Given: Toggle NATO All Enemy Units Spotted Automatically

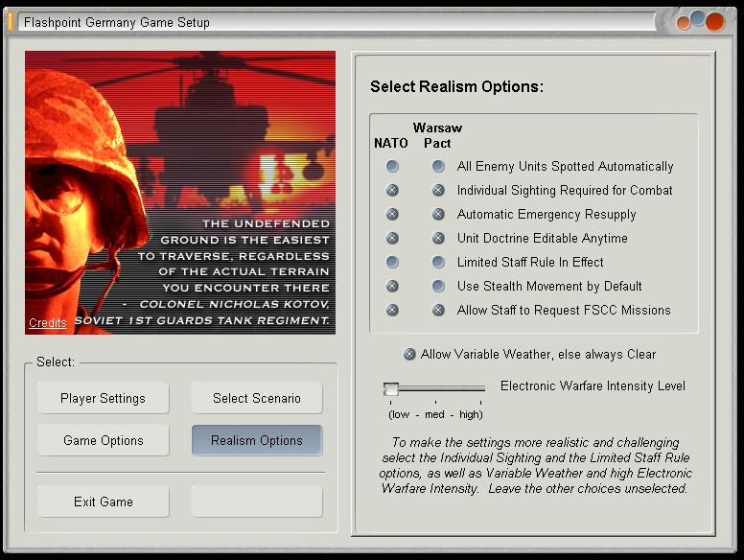Looking at the screenshot, I should (392, 166).
